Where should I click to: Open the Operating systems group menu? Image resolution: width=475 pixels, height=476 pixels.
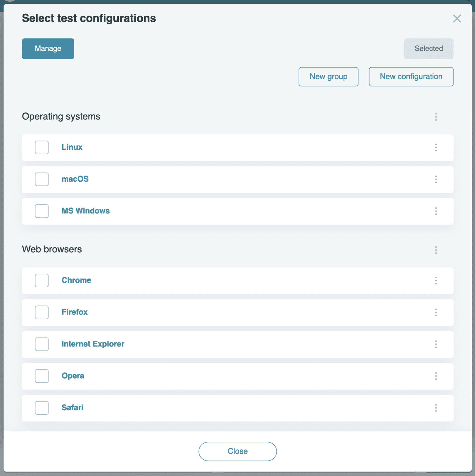[x=436, y=117]
